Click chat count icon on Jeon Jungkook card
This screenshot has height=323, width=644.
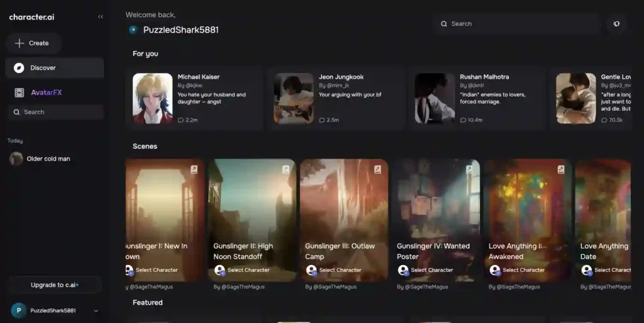pos(321,120)
